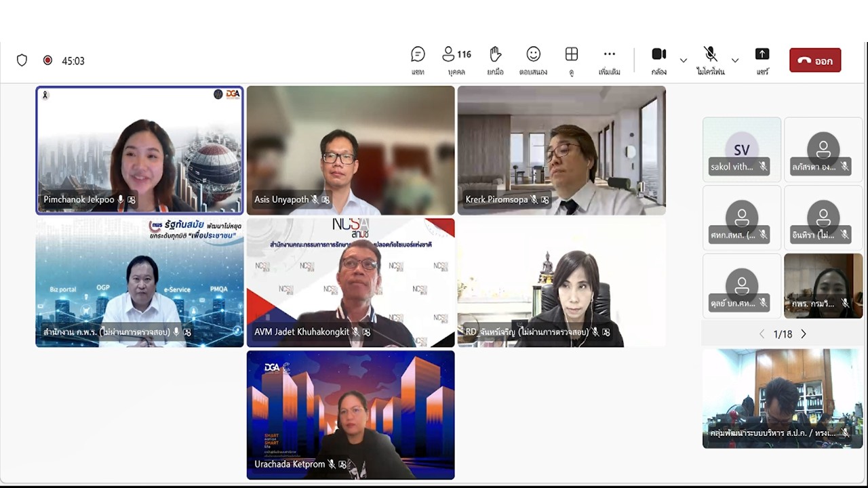
Task: Select Pimchanok Jekpoo's video tile
Action: (140, 150)
